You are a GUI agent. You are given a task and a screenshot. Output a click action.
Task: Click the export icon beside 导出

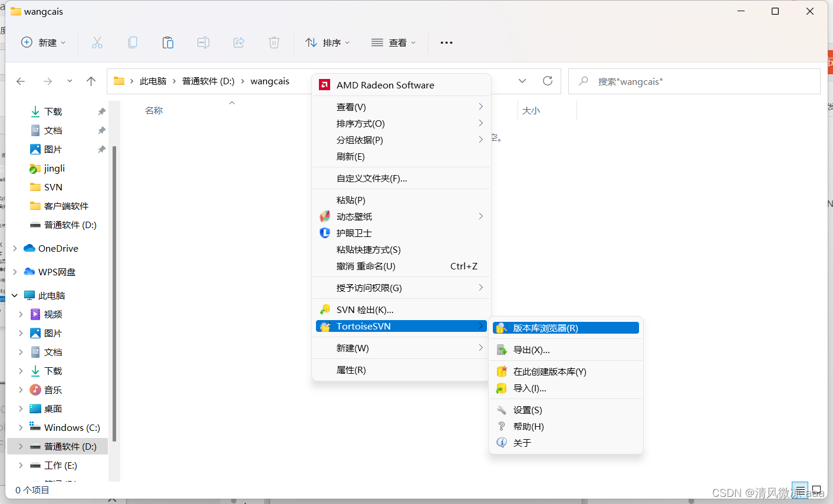click(x=501, y=350)
